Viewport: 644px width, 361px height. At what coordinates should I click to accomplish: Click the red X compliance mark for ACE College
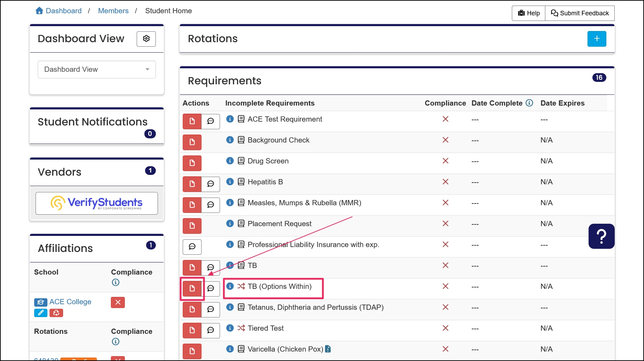point(118,302)
